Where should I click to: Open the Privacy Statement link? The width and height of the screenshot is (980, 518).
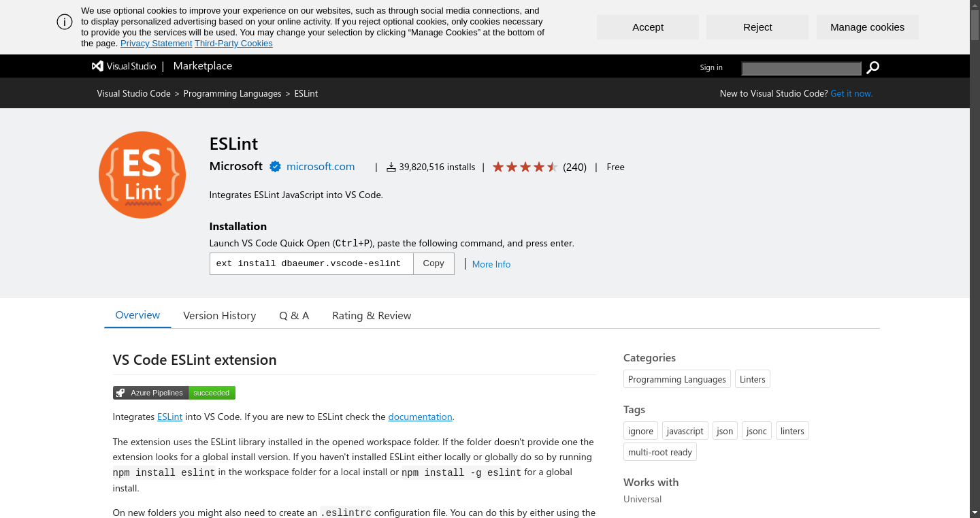[x=157, y=44]
